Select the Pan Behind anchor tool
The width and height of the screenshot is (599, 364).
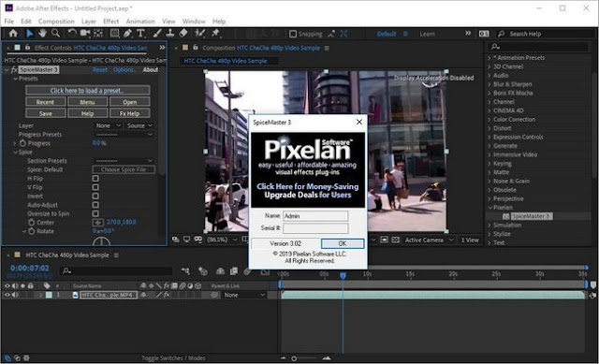pyautogui.click(x=98, y=34)
